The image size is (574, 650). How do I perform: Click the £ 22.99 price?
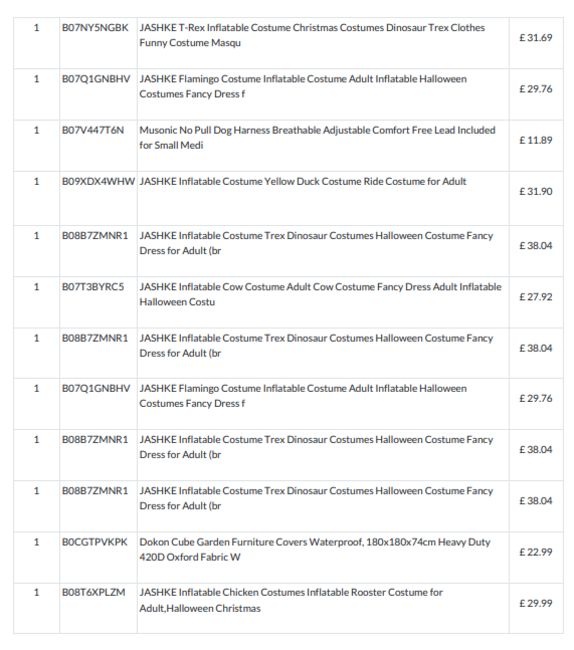[x=536, y=552]
